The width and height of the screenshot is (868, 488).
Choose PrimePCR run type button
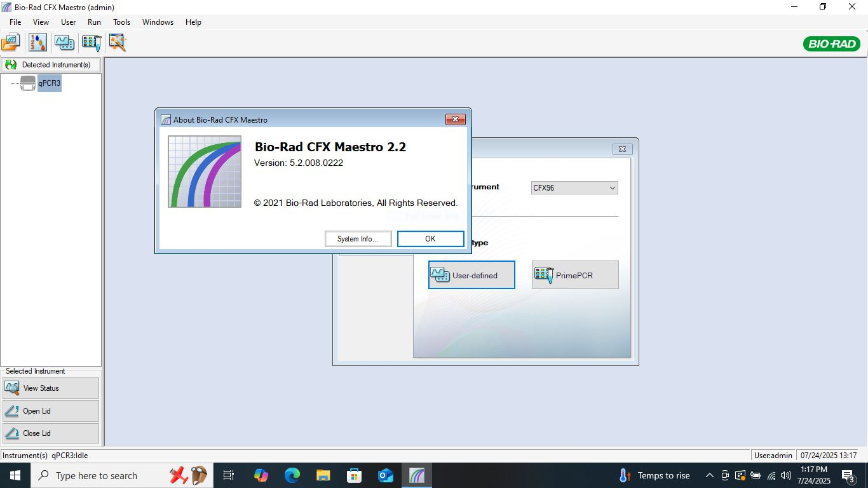coord(575,274)
